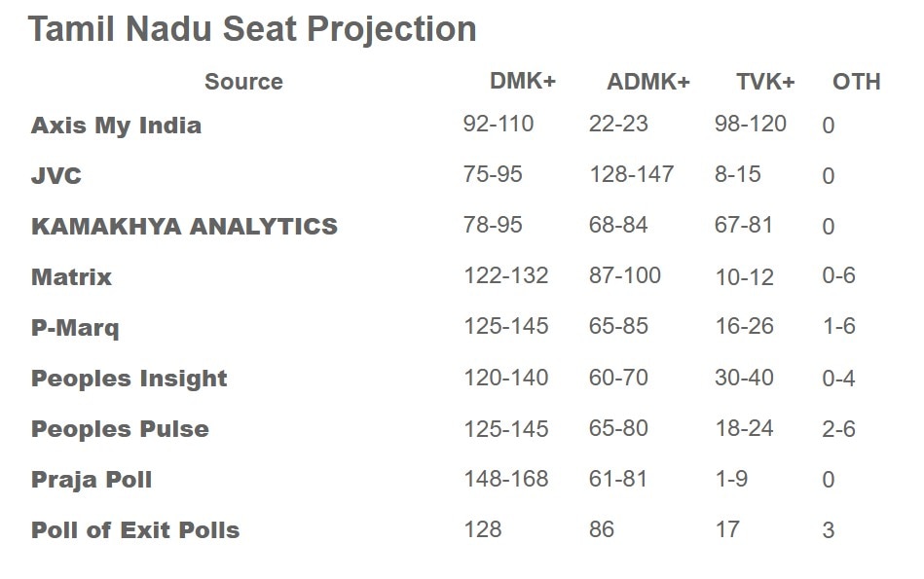Click JVC's ADMK+ projection 128-147
This screenshot has height=579, width=924.
(632, 174)
